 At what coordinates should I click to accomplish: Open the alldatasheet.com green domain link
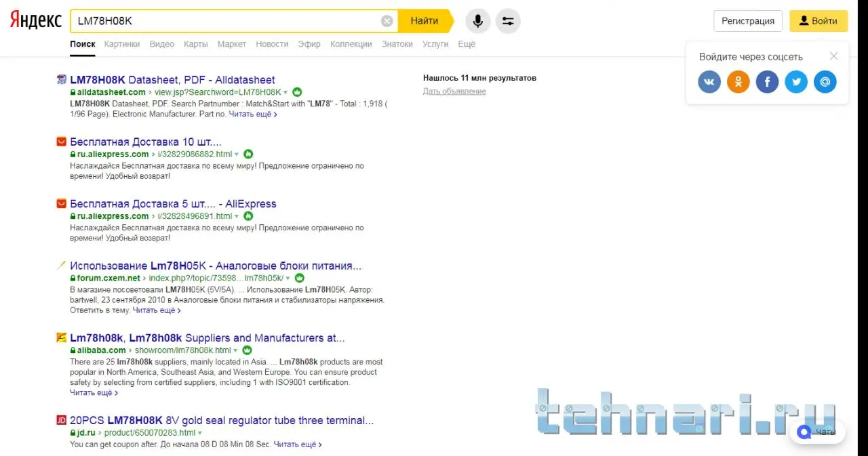(x=111, y=92)
